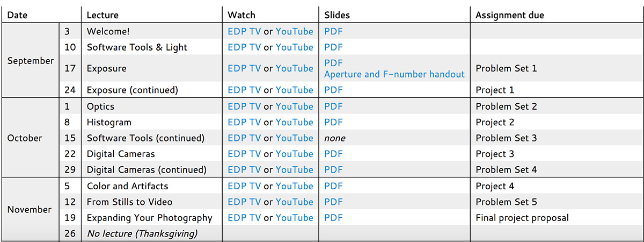Open YouTube link for Expanding Your Photography
The image size is (644, 242).
pos(294,218)
